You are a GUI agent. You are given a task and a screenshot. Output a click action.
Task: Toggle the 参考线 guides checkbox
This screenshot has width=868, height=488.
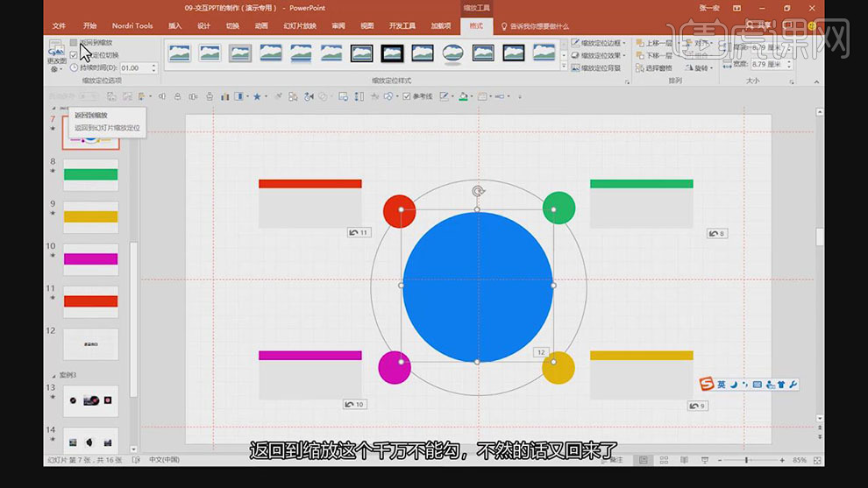(x=407, y=96)
